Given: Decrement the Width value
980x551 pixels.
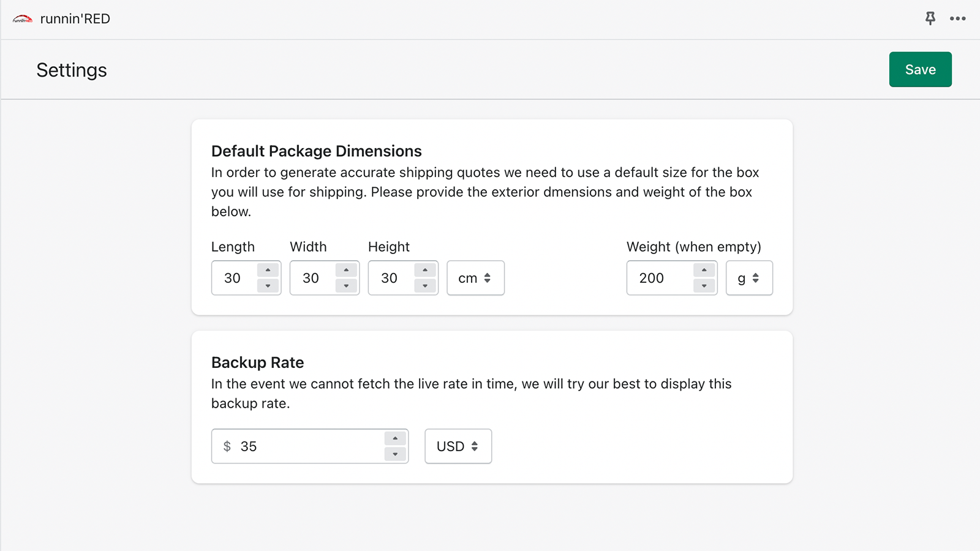Looking at the screenshot, I should tap(346, 286).
